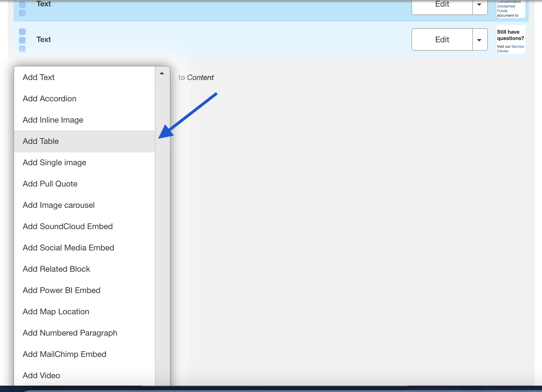
Task: Choose Add Map Location
Action: pyautogui.click(x=84, y=311)
